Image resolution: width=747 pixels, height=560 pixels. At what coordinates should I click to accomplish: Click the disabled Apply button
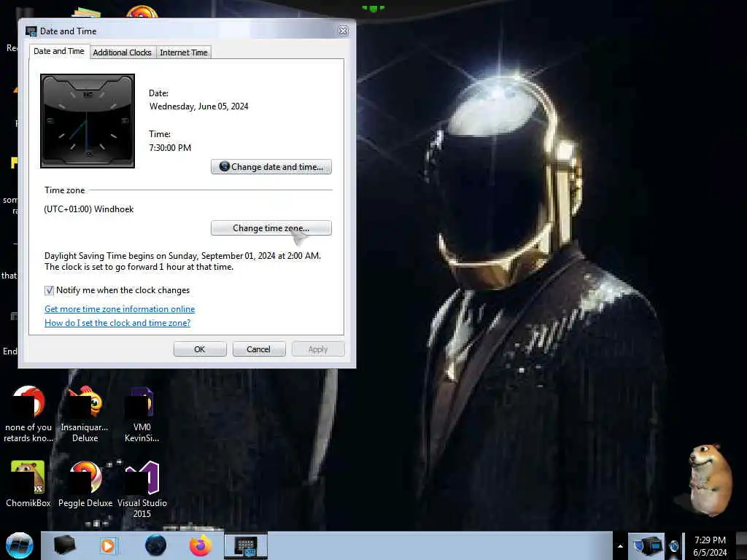pos(318,349)
